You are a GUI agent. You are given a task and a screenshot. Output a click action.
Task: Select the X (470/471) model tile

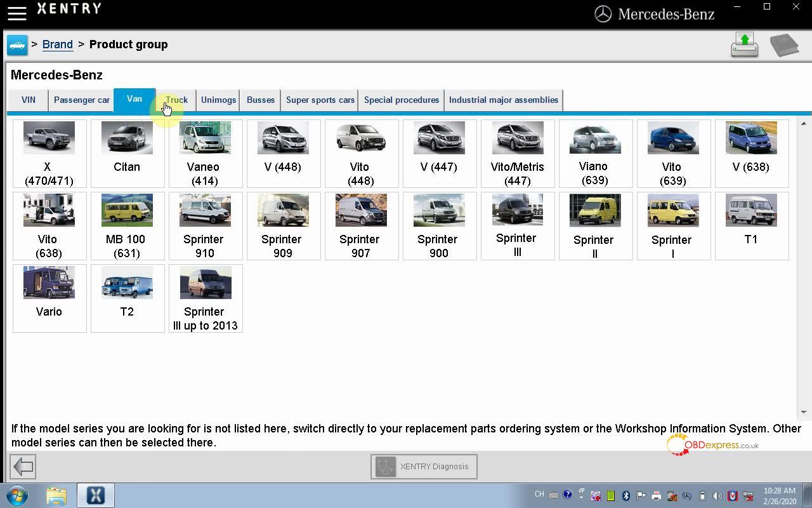tap(49, 154)
